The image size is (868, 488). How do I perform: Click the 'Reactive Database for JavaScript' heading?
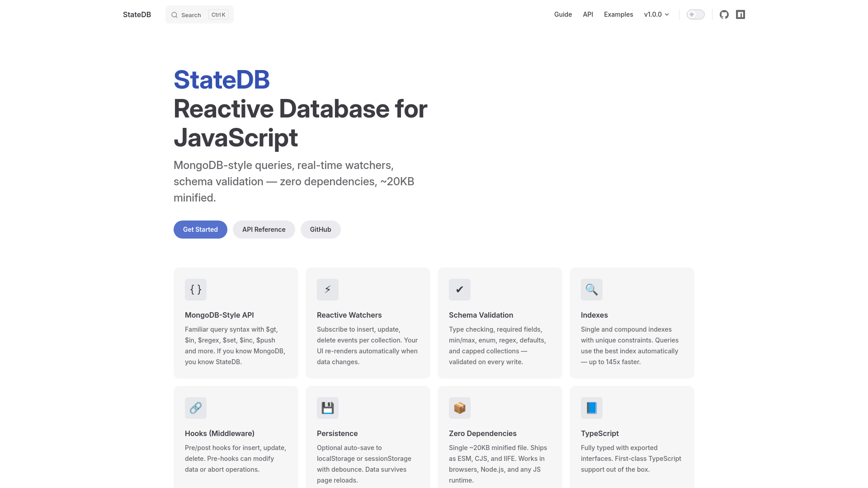click(x=300, y=123)
